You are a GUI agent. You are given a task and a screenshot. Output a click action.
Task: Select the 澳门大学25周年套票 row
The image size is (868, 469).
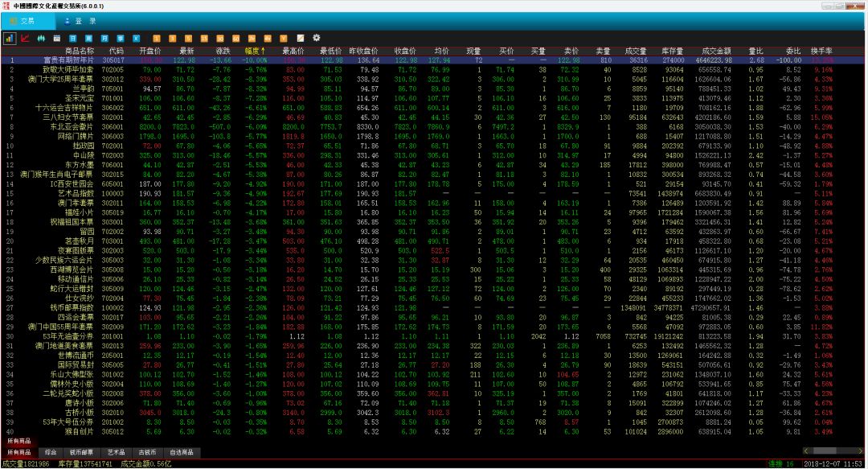pos(432,80)
